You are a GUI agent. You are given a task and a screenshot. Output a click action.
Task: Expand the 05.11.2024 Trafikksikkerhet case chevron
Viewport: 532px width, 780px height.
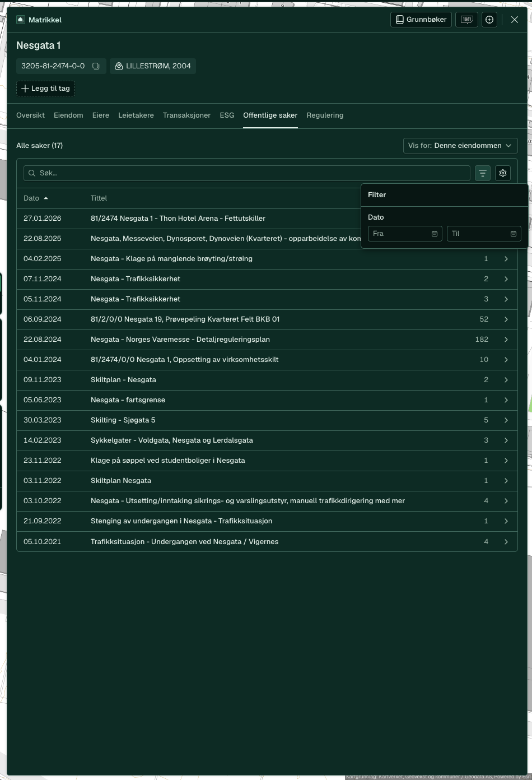506,299
